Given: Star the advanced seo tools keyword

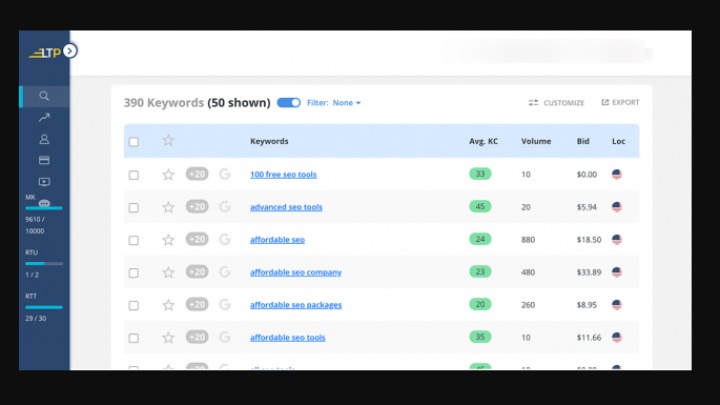Looking at the screenshot, I should [x=169, y=207].
